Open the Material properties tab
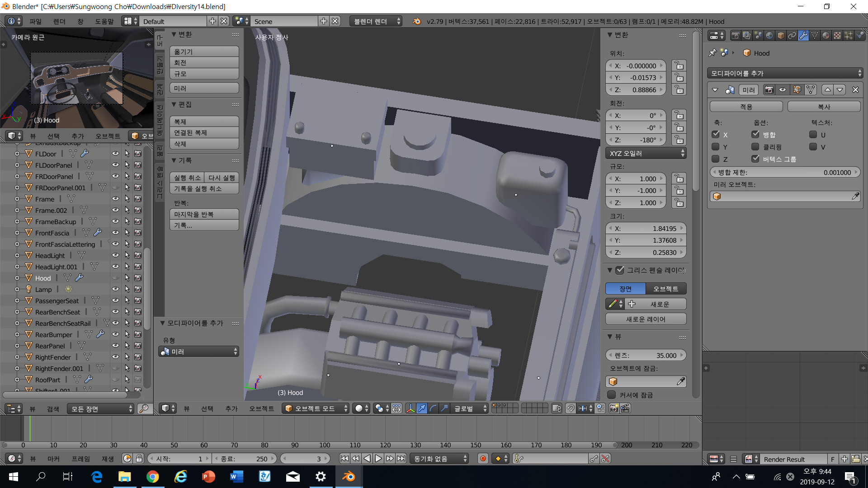 [826, 36]
